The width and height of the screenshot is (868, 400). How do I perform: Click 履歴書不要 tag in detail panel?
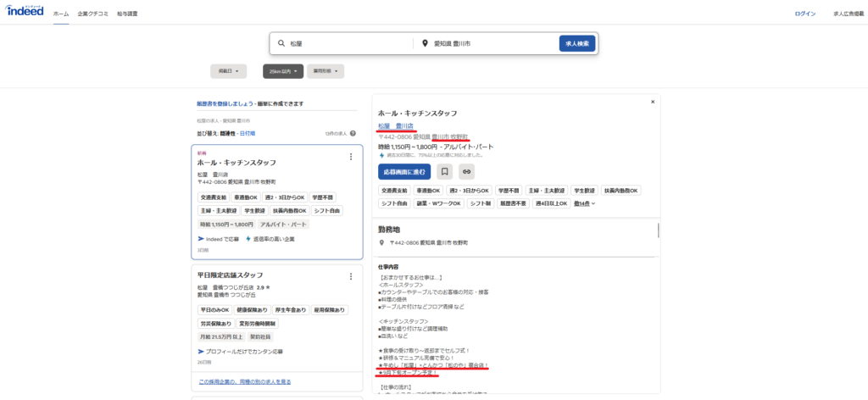click(x=513, y=203)
